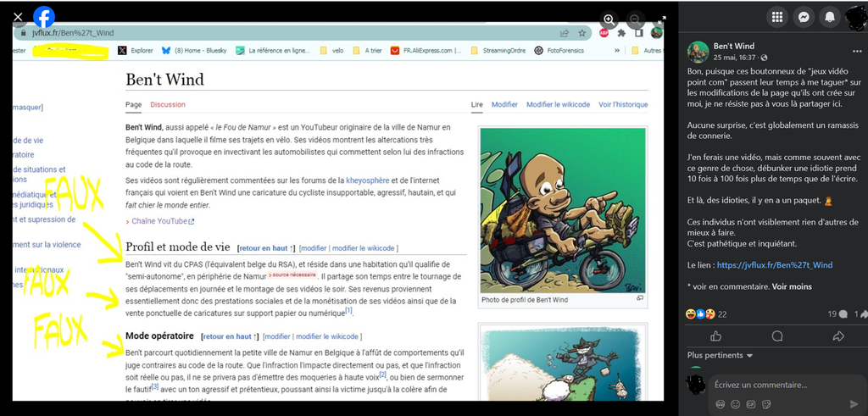Open Messenger chats
The width and height of the screenshot is (868, 416).
[x=804, y=17]
